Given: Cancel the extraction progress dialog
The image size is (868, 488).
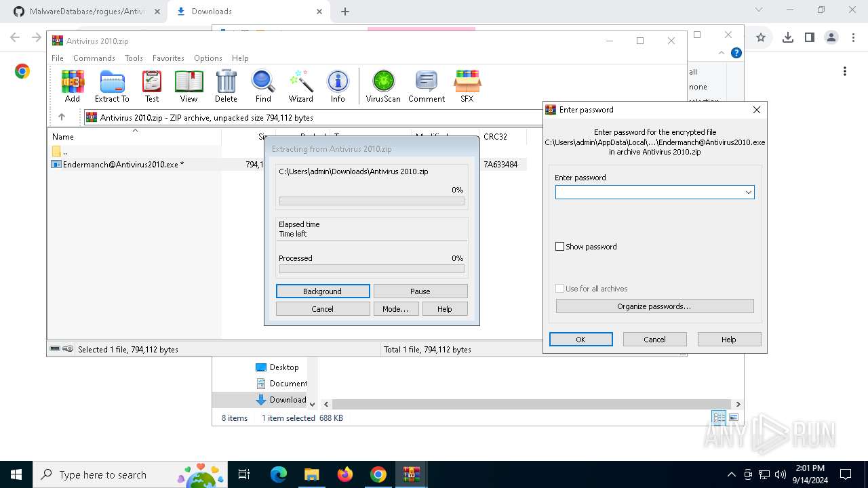Looking at the screenshot, I should pos(323,309).
